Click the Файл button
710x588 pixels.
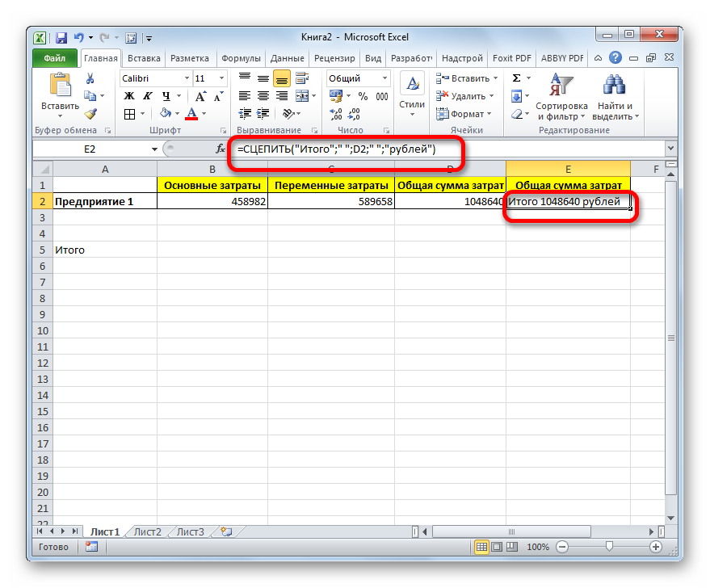coord(55,58)
